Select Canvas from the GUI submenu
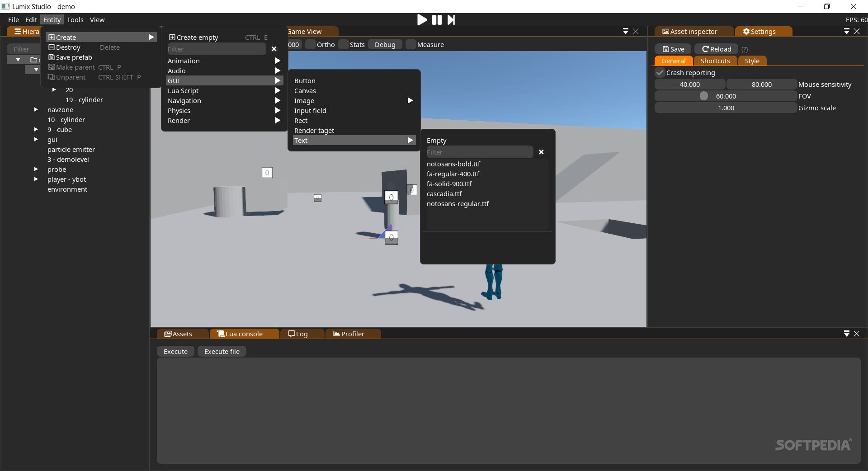The height and width of the screenshot is (471, 868). pyautogui.click(x=354, y=90)
